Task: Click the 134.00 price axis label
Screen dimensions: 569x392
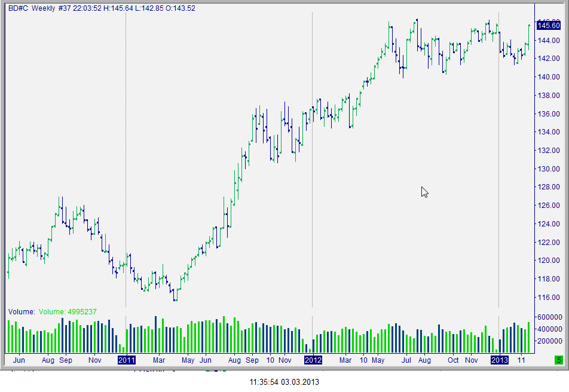Action: pos(549,132)
